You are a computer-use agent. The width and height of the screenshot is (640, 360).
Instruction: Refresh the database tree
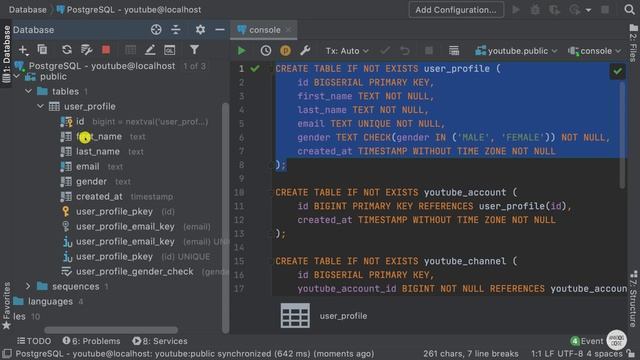(67, 50)
